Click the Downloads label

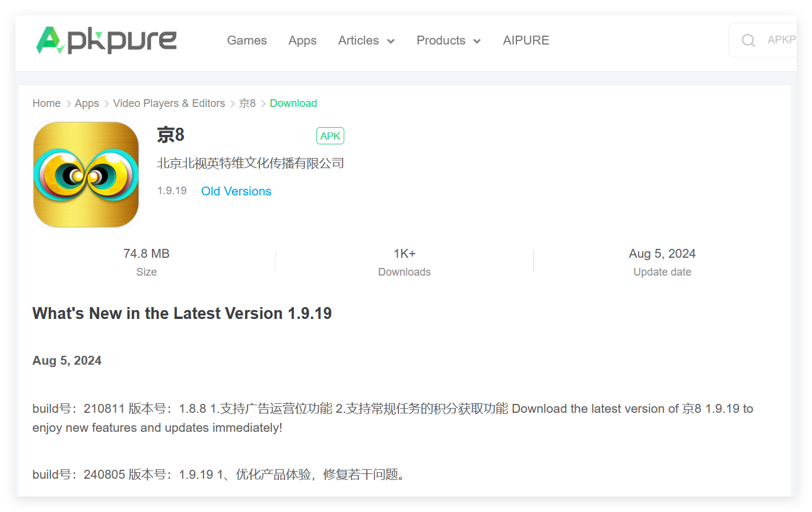[x=405, y=272]
